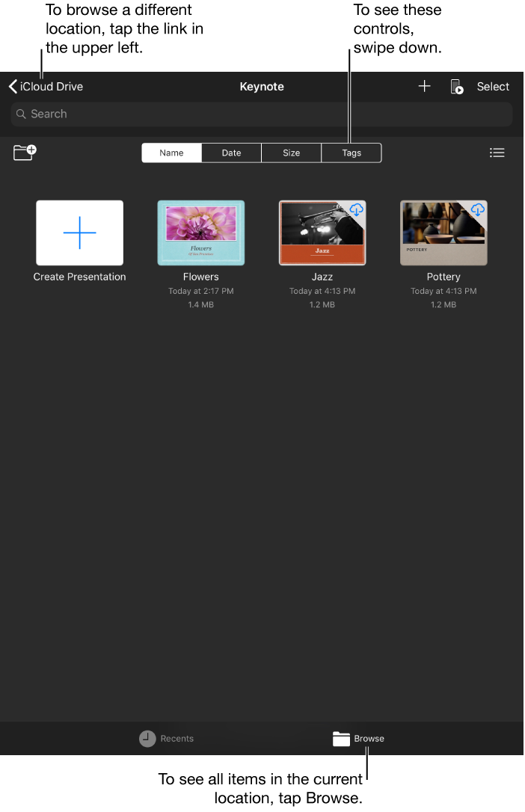Sort presentations by Tags
The width and height of the screenshot is (525, 812).
(351, 153)
